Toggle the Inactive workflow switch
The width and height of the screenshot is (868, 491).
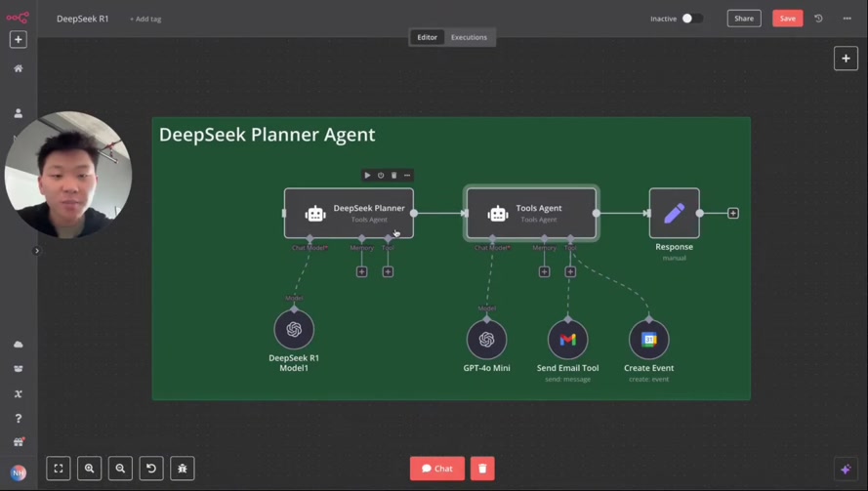(692, 19)
